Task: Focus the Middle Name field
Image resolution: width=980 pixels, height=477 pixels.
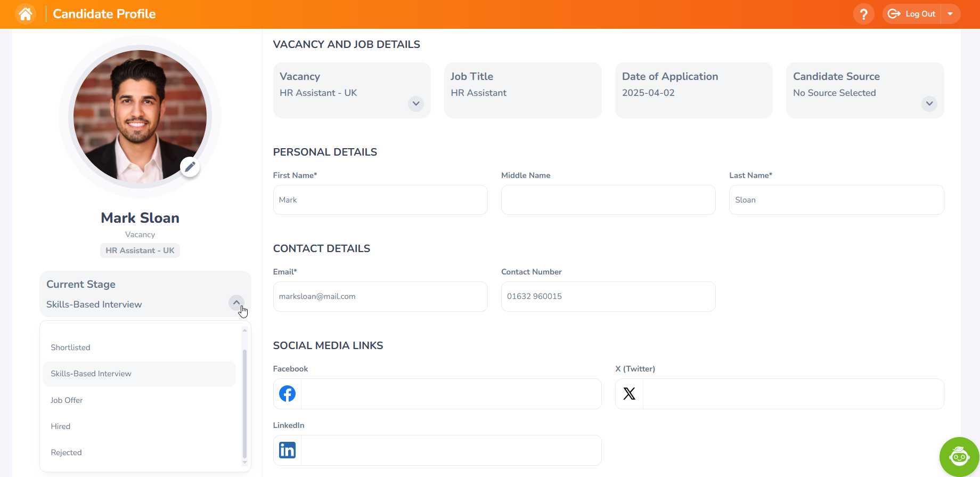Action: click(608, 200)
